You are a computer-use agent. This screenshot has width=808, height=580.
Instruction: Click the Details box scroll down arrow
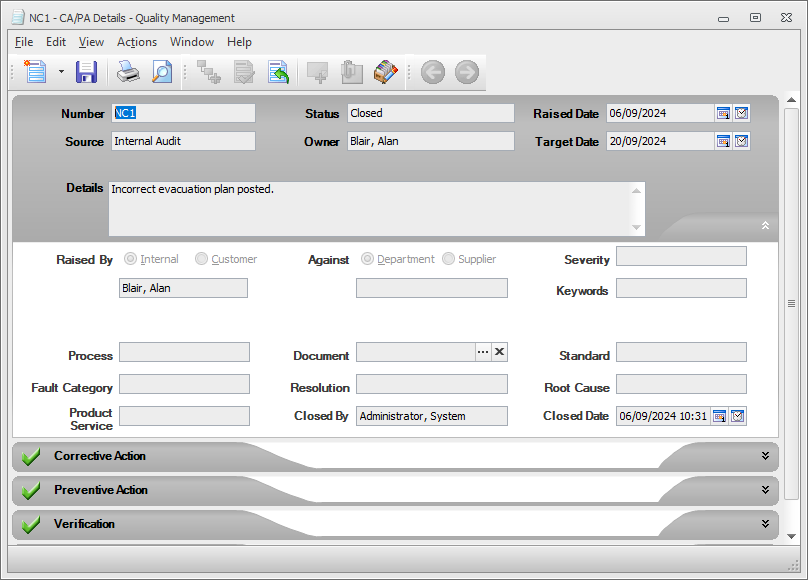pyautogui.click(x=636, y=227)
